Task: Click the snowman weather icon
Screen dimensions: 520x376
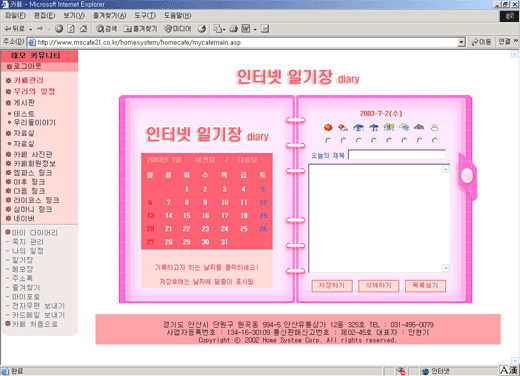Action: (434, 127)
